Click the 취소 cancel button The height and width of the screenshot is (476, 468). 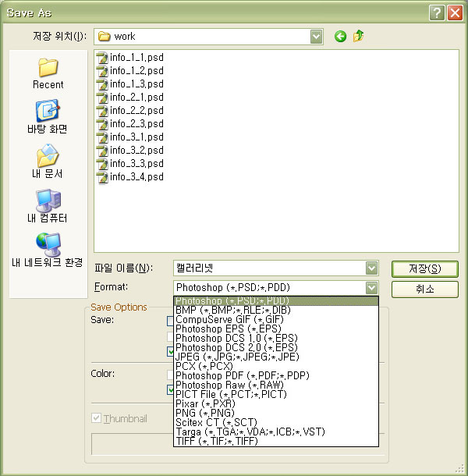pyautogui.click(x=424, y=289)
